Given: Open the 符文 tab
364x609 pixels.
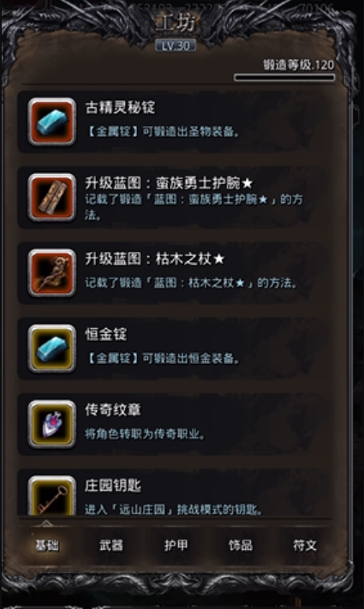Looking at the screenshot, I should coord(305,546).
